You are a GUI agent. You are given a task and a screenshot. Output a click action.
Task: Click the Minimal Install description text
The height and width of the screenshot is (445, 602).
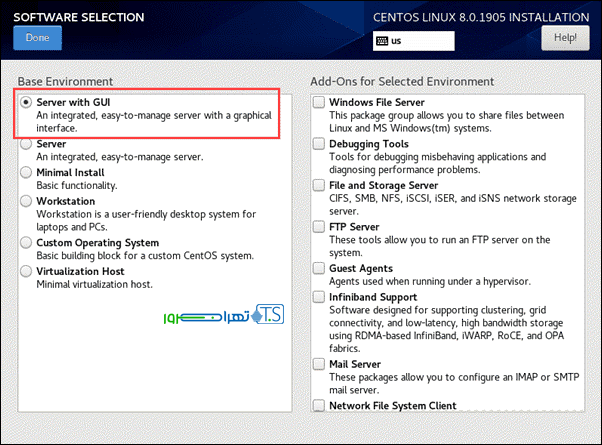(77, 186)
